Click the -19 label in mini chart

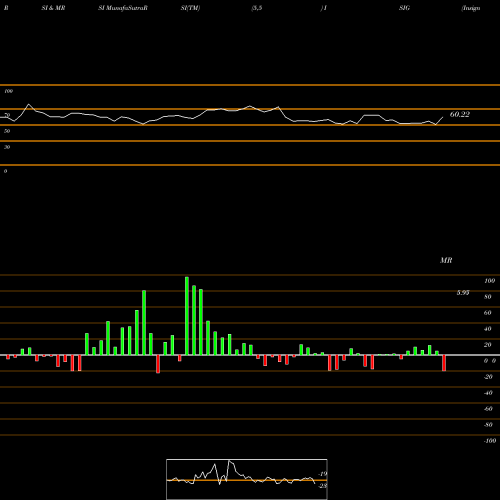click(322, 474)
